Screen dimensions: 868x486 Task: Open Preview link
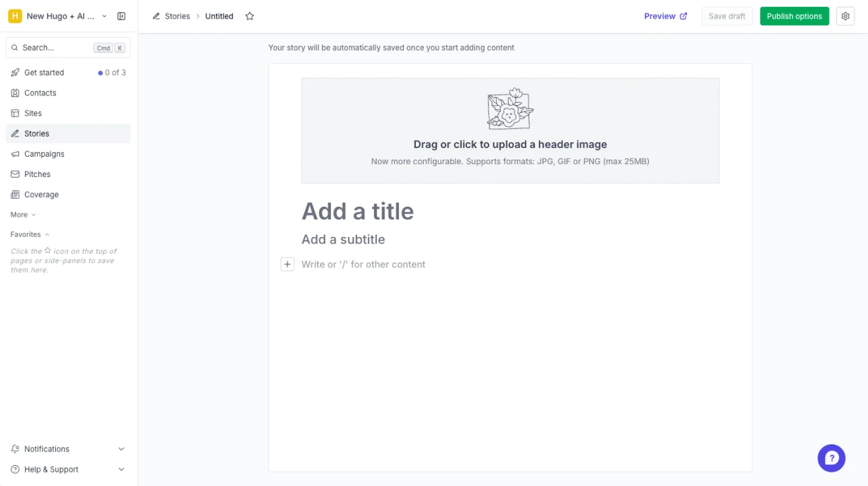tap(665, 16)
